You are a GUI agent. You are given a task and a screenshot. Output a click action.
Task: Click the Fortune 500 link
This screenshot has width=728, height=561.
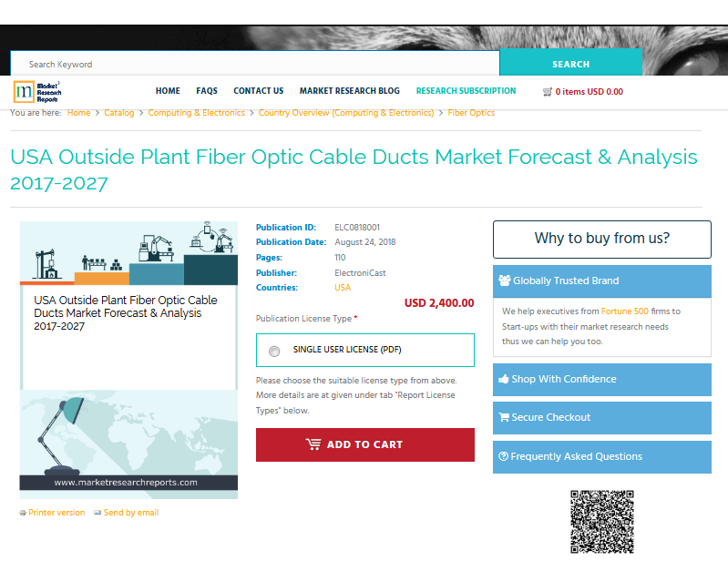click(x=624, y=311)
